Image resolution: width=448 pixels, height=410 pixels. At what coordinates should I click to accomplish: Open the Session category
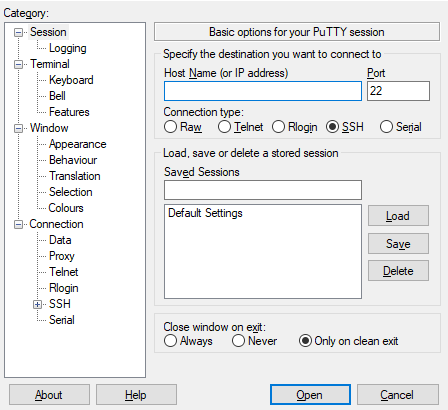click(48, 32)
